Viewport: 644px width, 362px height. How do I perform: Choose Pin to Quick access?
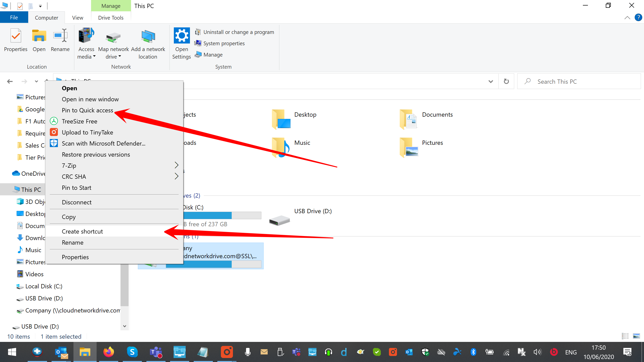click(x=87, y=110)
